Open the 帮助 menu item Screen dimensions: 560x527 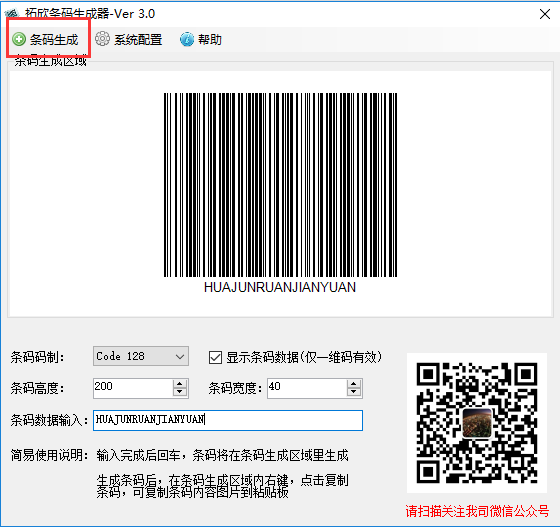tap(201, 39)
